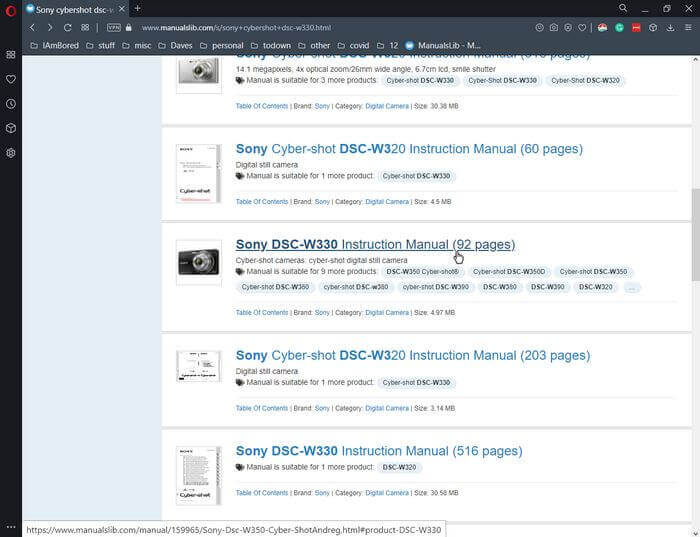700x537 pixels.
Task: Open the personal bookmarks folder
Action: [x=221, y=46]
